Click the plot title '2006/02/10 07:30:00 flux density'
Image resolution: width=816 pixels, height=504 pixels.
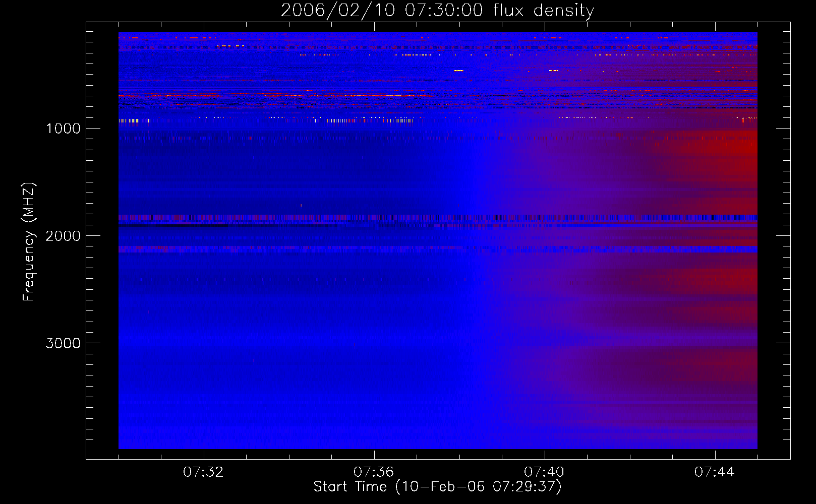click(437, 11)
